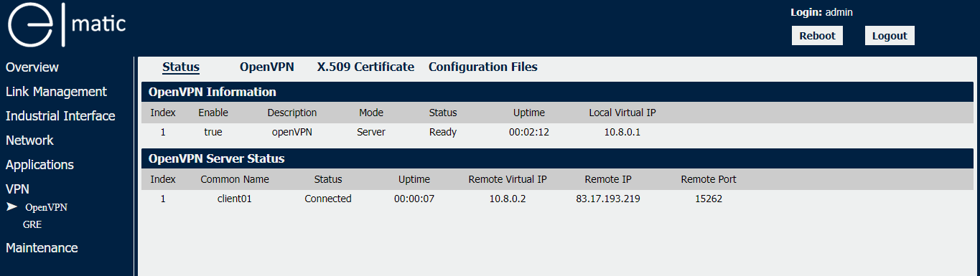Switch to the Status tab
This screenshot has width=980, height=276.
point(181,67)
